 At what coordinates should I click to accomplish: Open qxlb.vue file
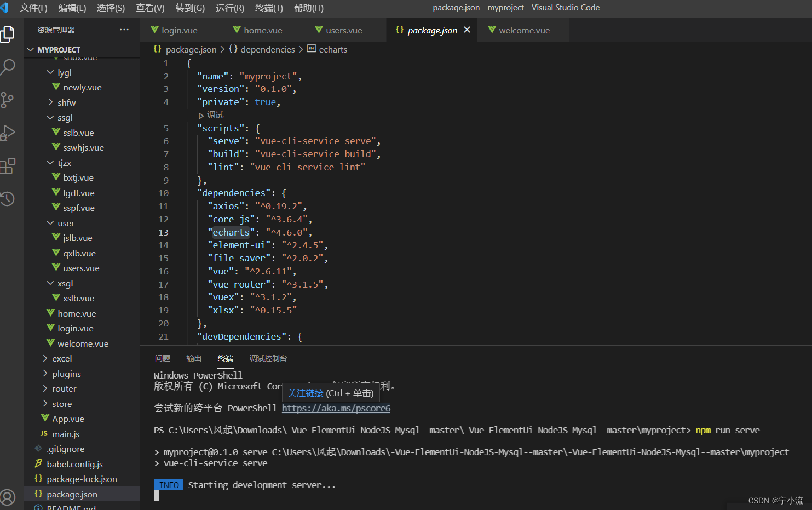82,253
